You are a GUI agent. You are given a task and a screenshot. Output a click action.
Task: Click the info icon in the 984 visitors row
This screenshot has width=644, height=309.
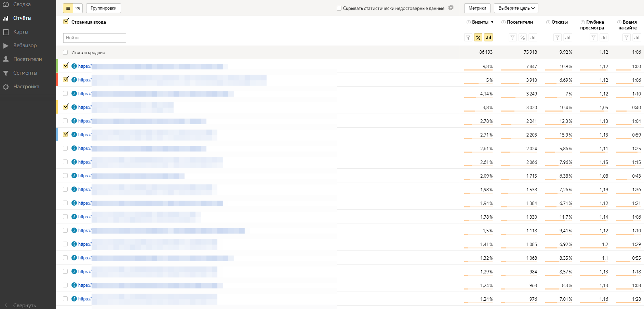coord(74,271)
